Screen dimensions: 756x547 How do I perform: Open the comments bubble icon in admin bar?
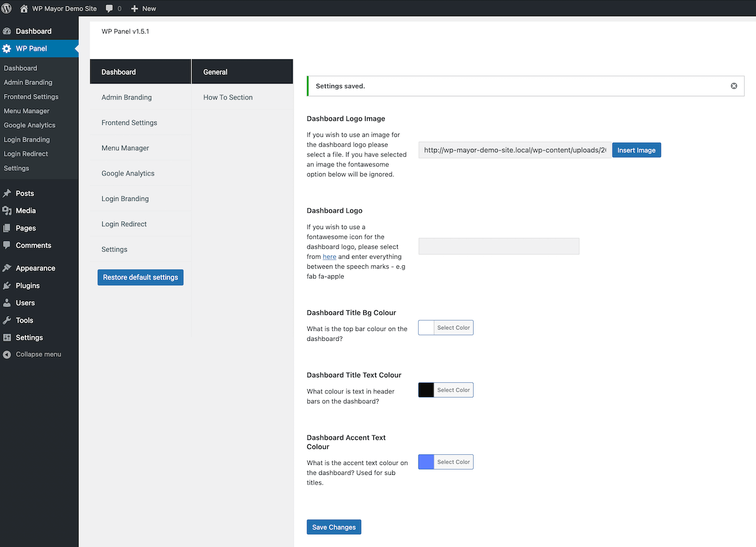point(109,9)
